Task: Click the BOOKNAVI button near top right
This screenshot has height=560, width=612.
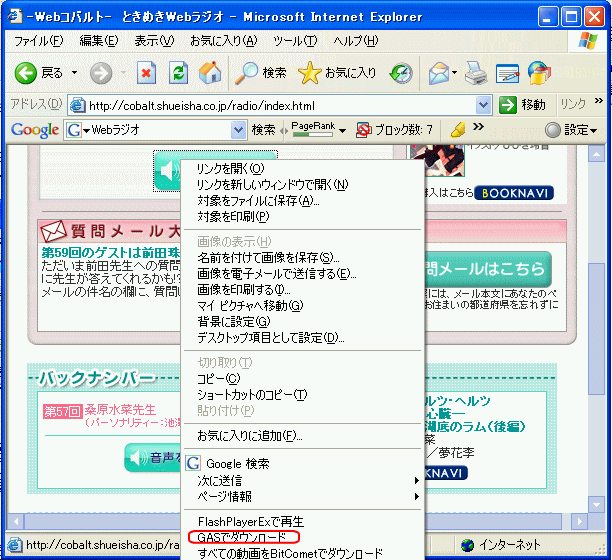Action: (x=514, y=193)
